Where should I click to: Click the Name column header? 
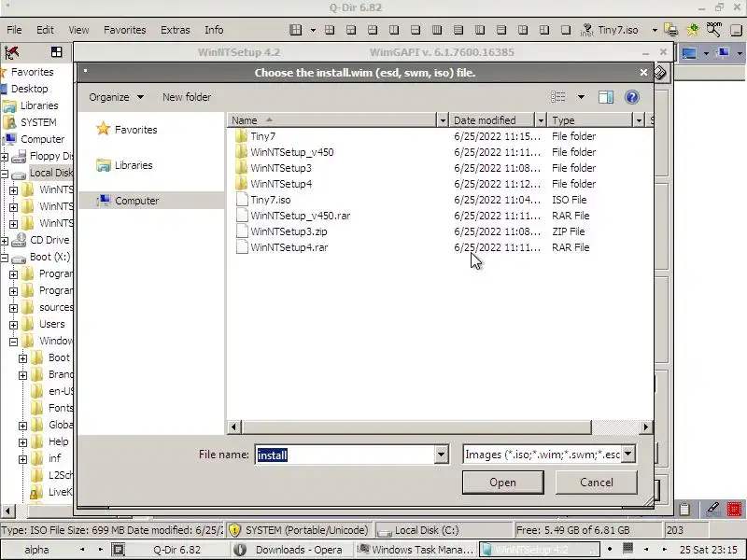pyautogui.click(x=332, y=120)
